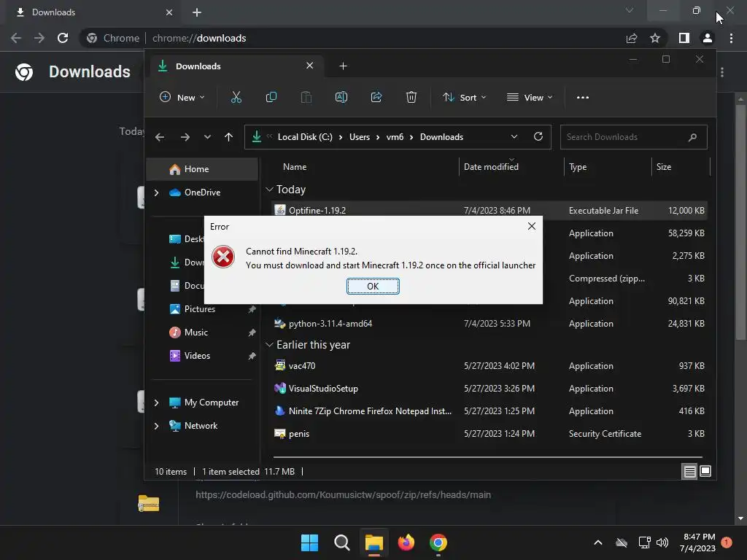Go back in File Explorer navigation

(160, 137)
